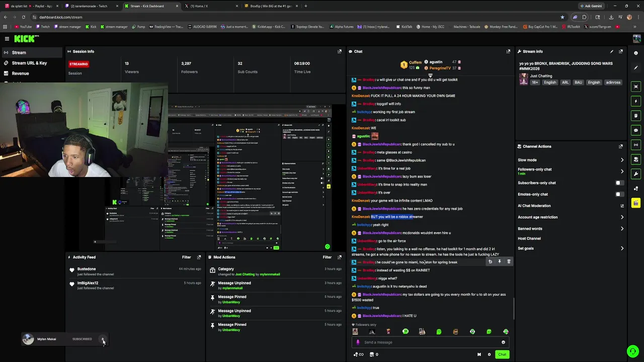Bookmark this page with star icon
644x362 pixels.
[x=562, y=17]
